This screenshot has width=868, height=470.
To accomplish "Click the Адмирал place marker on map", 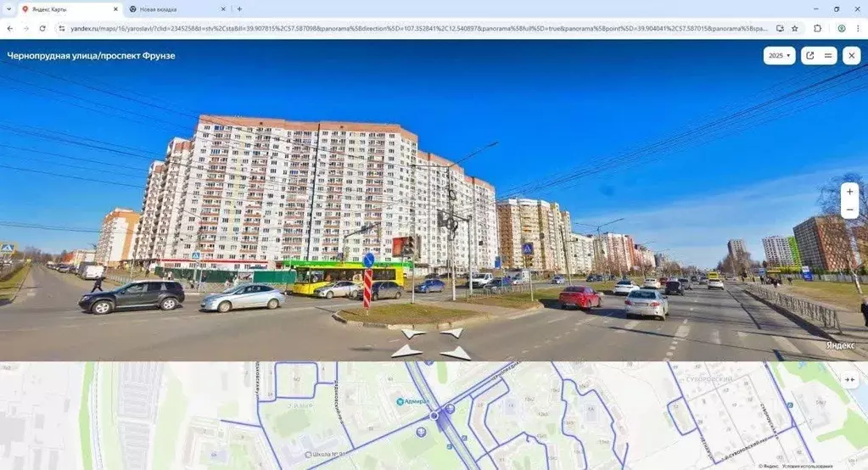I will [x=400, y=400].
